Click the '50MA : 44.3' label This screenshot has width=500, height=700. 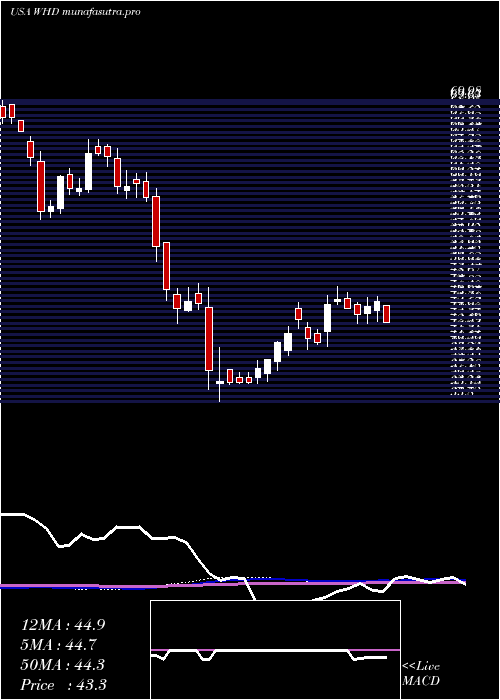tap(63, 665)
